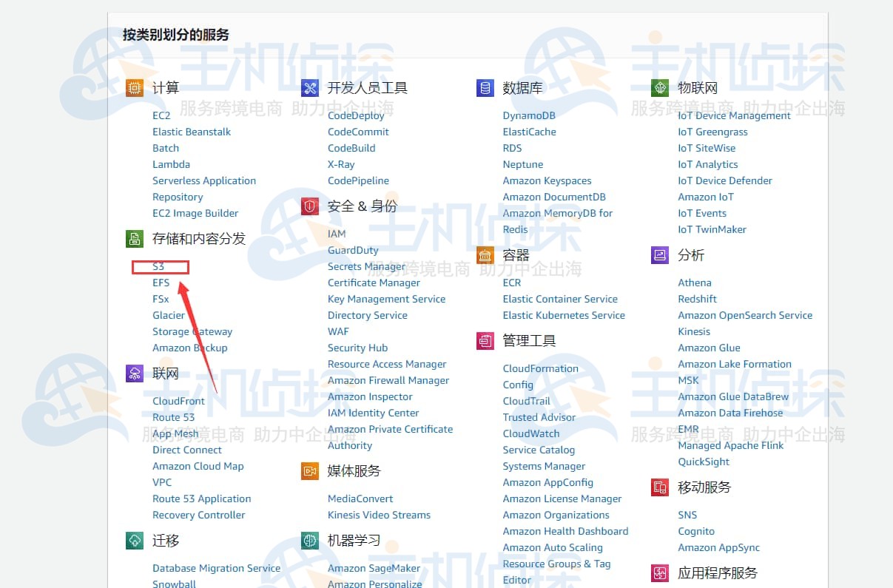Click the pink Management Tools (管理工具) icon
The width and height of the screenshot is (893, 588).
(x=485, y=341)
